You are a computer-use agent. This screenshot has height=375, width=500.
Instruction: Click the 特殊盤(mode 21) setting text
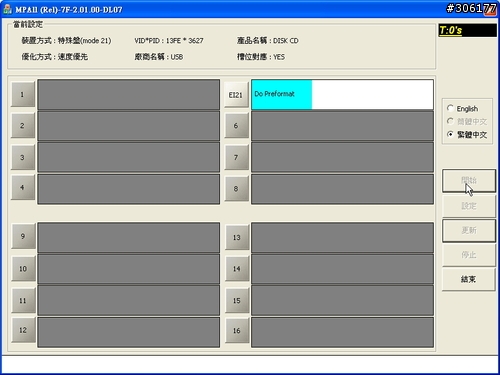click(x=85, y=41)
